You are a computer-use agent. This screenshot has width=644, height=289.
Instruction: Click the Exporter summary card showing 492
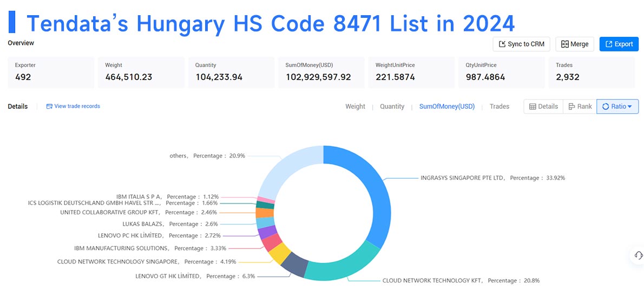coord(51,73)
